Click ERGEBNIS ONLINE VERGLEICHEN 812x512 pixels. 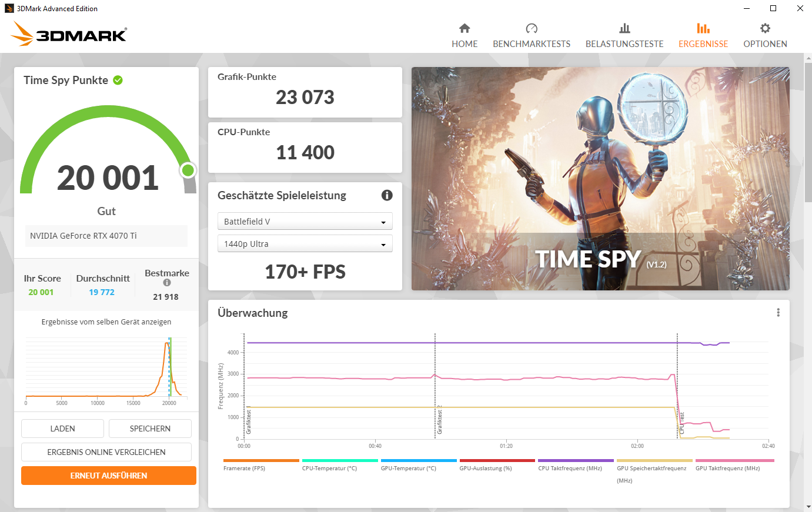(x=106, y=451)
